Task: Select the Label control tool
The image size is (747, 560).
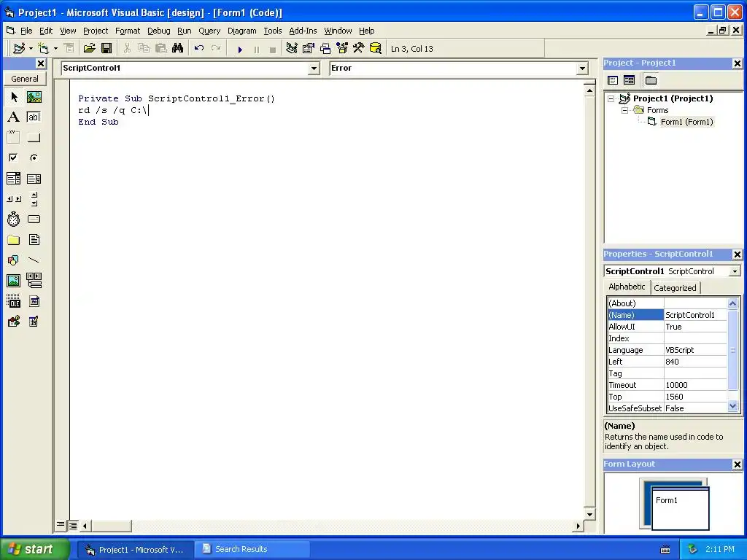Action: (x=14, y=117)
